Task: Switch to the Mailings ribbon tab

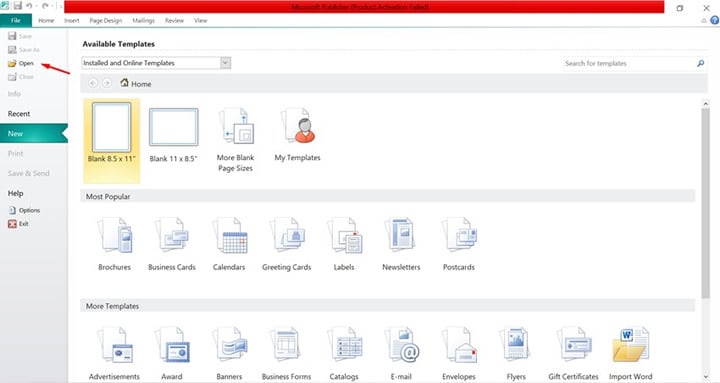Action: [x=143, y=21]
